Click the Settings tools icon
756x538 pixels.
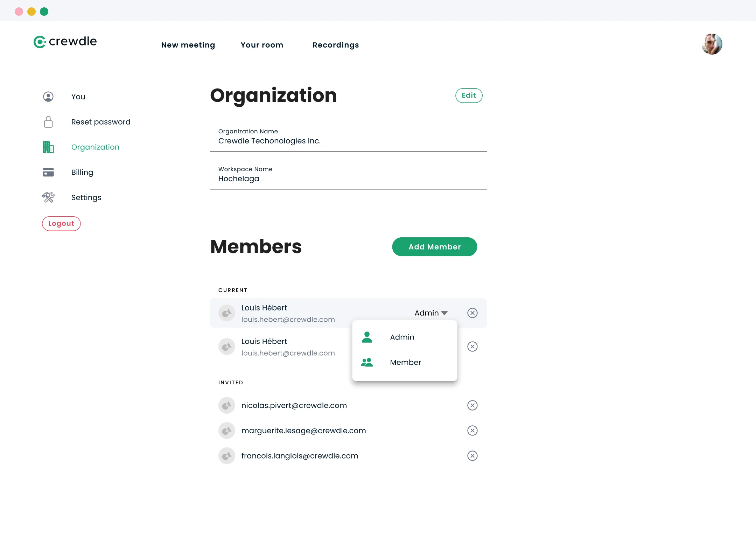pyautogui.click(x=48, y=197)
